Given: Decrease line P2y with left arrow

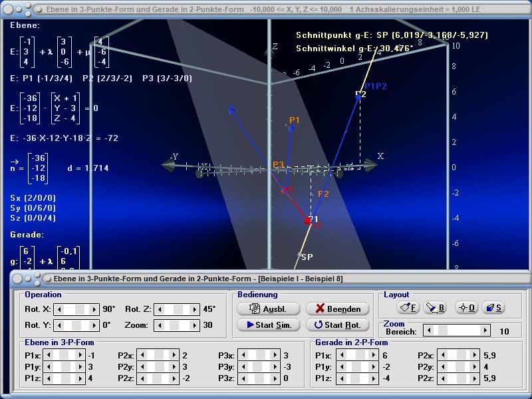Looking at the screenshot, I should point(443,367).
